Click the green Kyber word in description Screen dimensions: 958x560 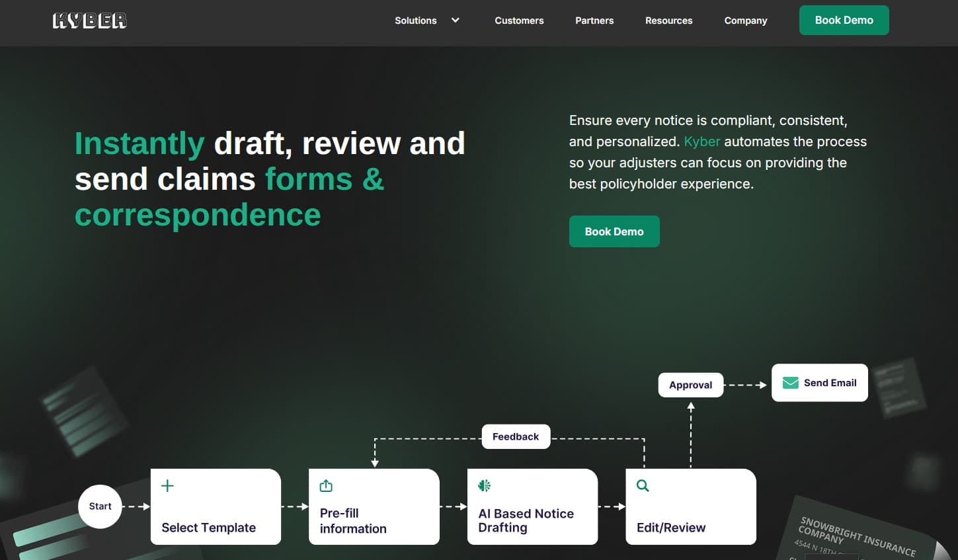[x=702, y=141]
